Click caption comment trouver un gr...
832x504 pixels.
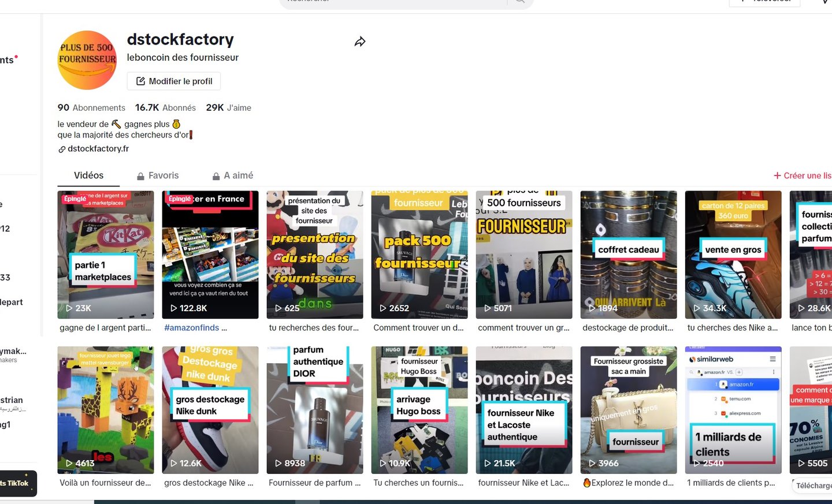[523, 327]
